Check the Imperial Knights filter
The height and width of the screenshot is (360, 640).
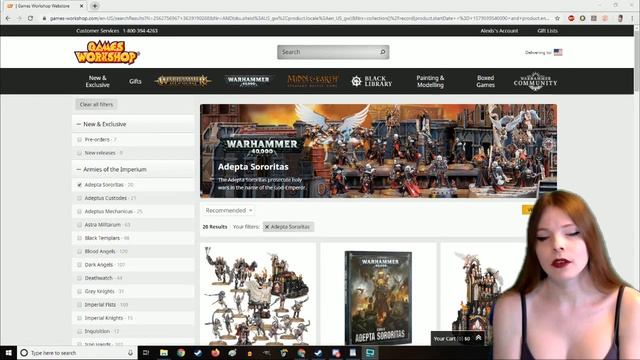coord(79,318)
